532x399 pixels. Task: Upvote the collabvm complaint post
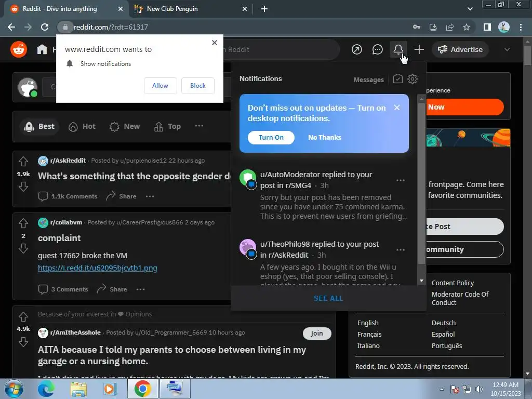coord(23,223)
